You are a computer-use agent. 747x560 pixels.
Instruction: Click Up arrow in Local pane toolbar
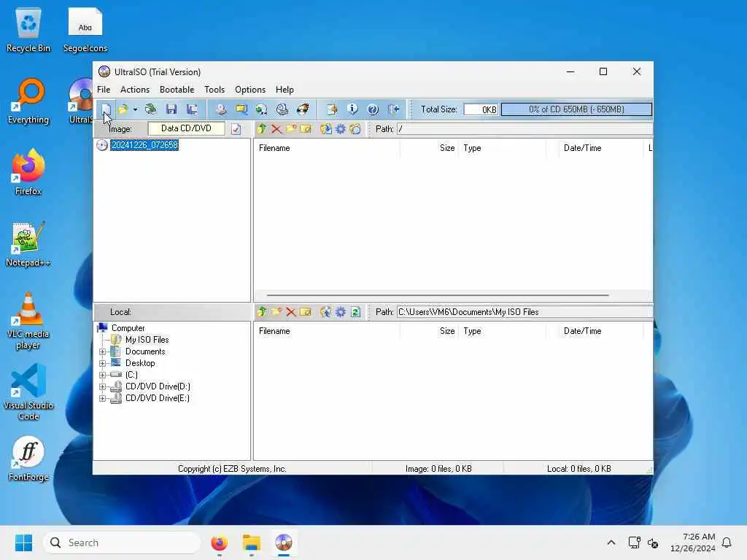click(262, 312)
